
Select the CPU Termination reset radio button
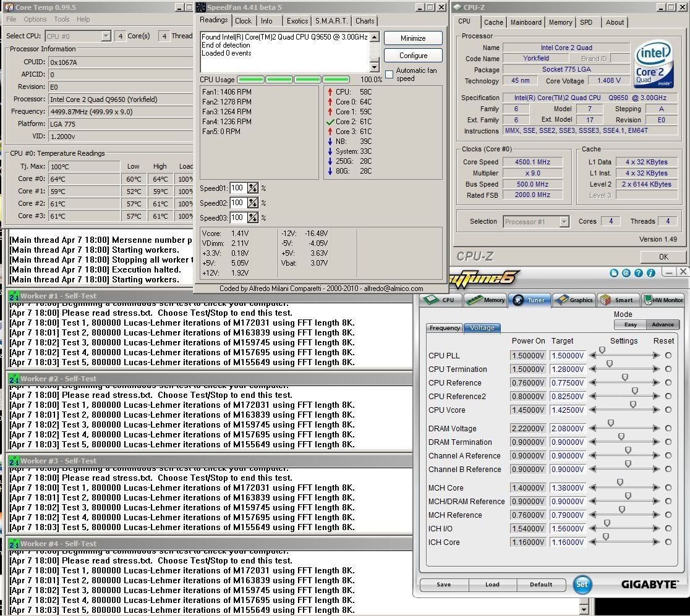tap(668, 369)
